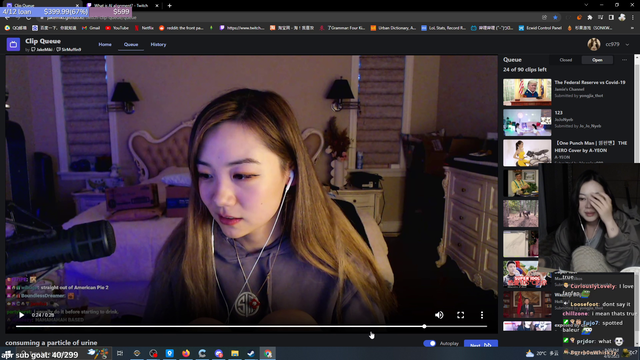Click the Task View taskbar icon
The width and height of the screenshot is (640, 360).
(x=120, y=353)
